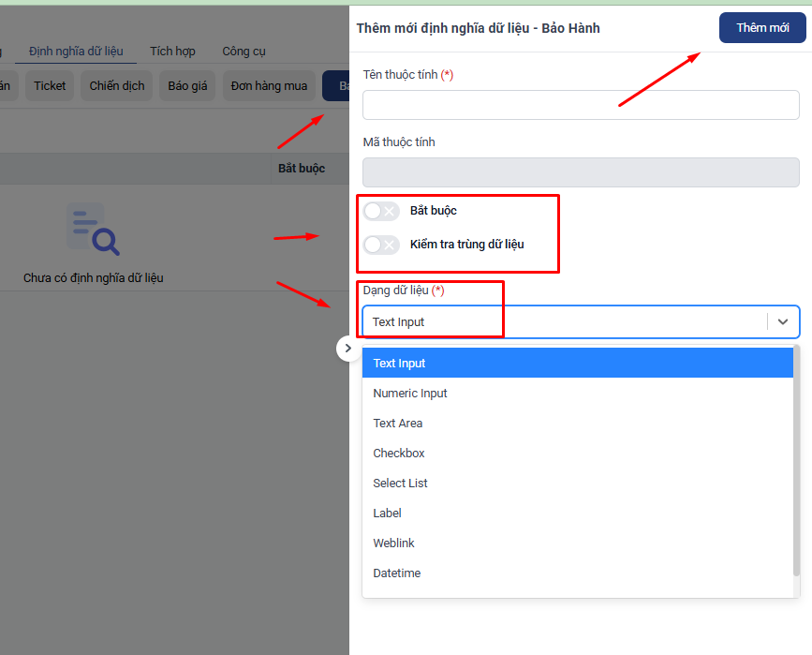
Task: Select the Đơn hàng mua category button
Action: 269,86
